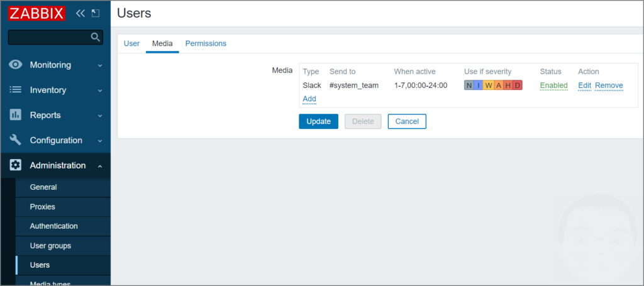Click the #system_team send-to value
The image size is (644, 286).
(x=354, y=85)
